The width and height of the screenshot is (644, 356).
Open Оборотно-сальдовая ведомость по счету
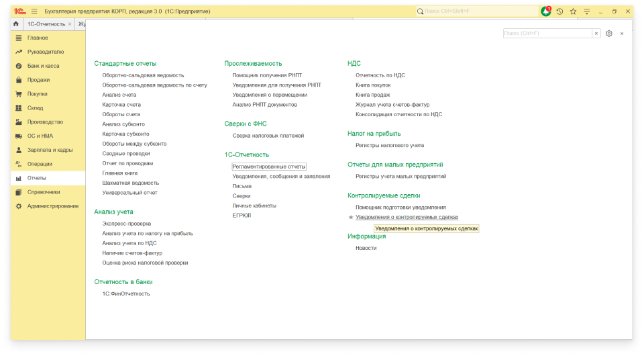pos(154,85)
